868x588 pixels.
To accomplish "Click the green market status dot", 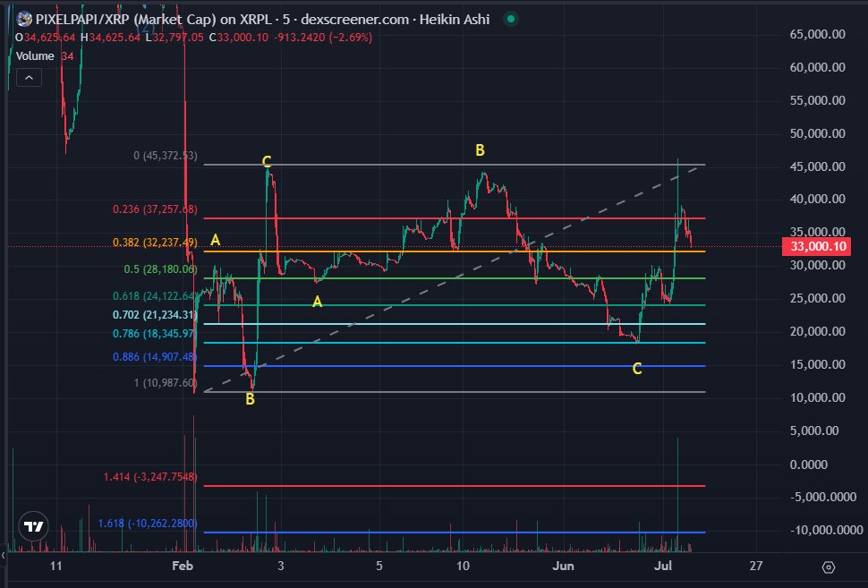I will [x=511, y=20].
